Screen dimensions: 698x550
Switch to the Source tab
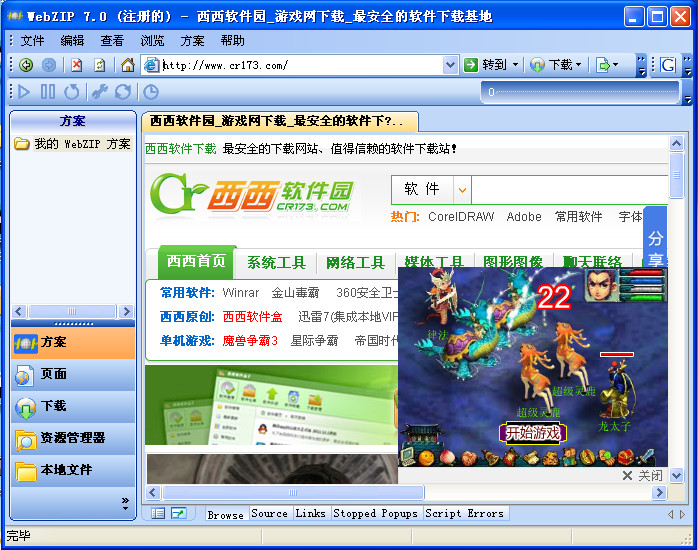pyautogui.click(x=270, y=514)
